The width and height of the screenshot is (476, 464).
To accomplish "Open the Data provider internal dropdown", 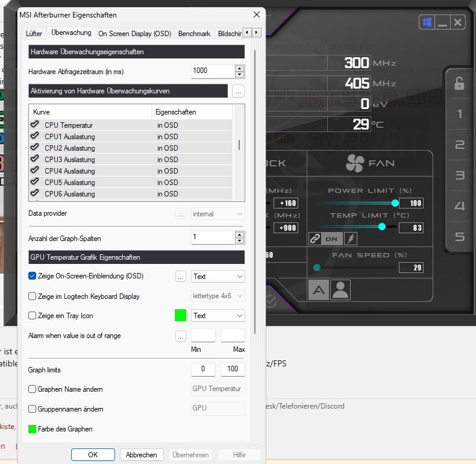I will pos(218,214).
